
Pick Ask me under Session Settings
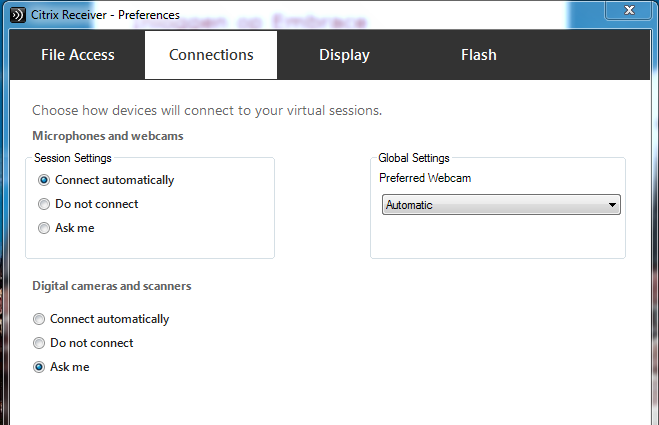click(x=43, y=228)
